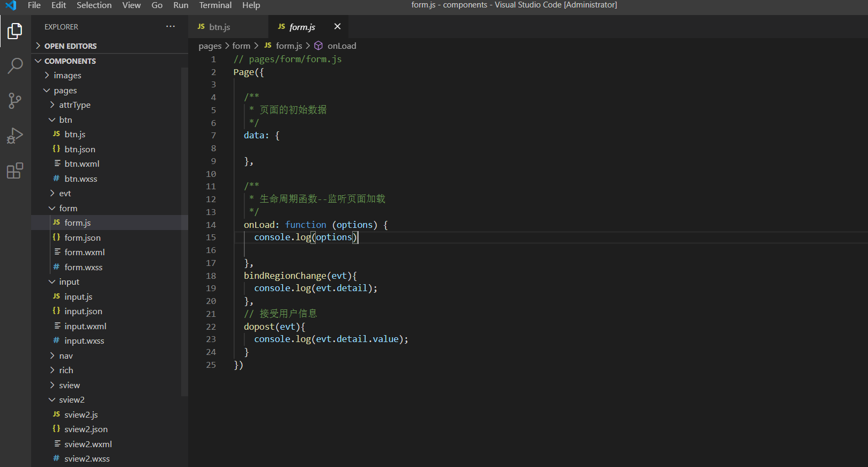Open the Go menu
868x467 pixels.
coord(157,5)
